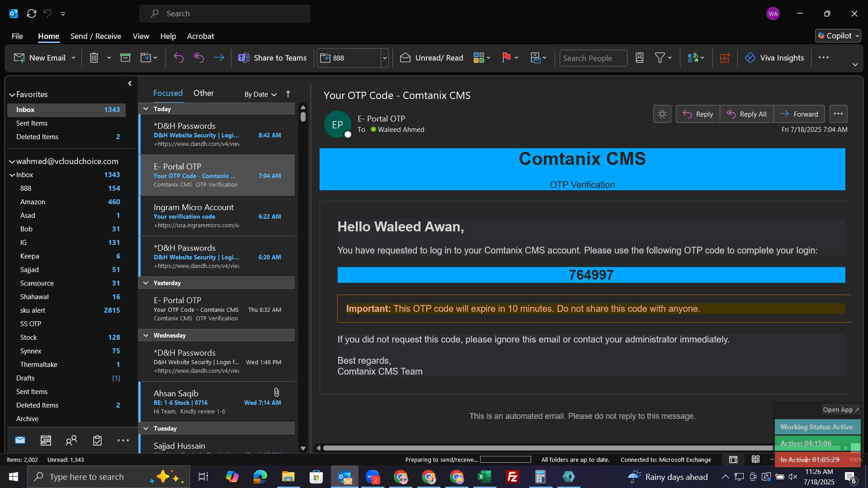This screenshot has width=868, height=488.
Task: Collapse the folder pane arrow
Action: 130,83
